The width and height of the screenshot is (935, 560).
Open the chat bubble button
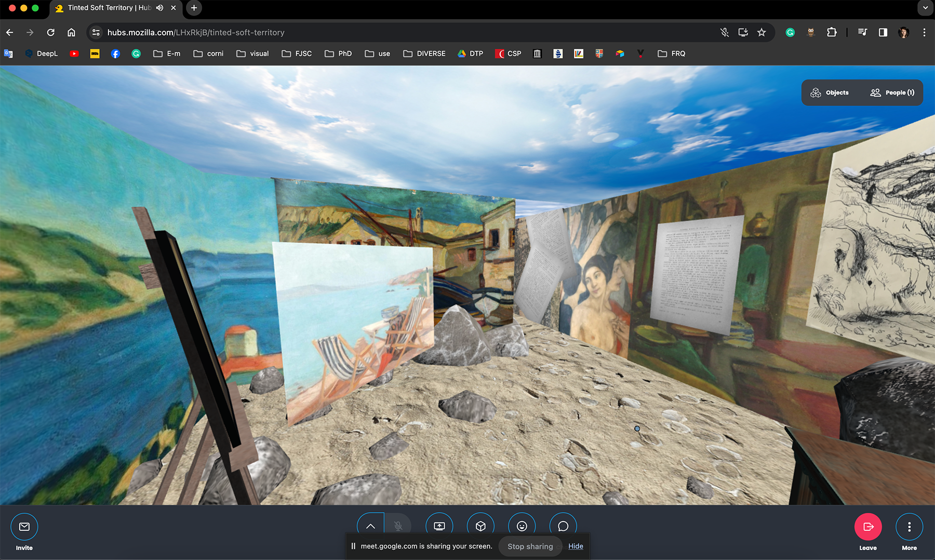pyautogui.click(x=563, y=526)
